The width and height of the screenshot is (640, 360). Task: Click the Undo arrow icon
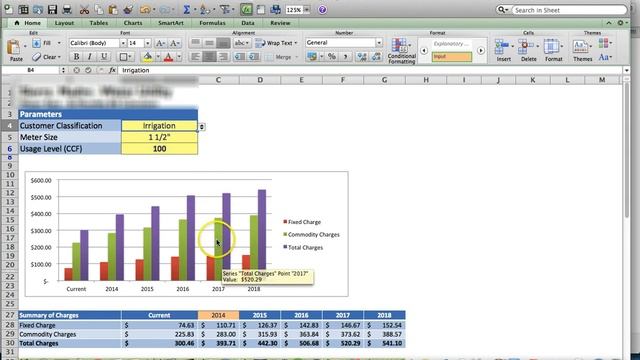point(144,9)
